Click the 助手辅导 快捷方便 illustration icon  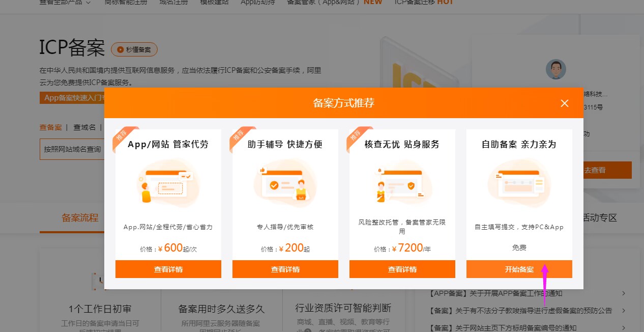[x=285, y=183]
